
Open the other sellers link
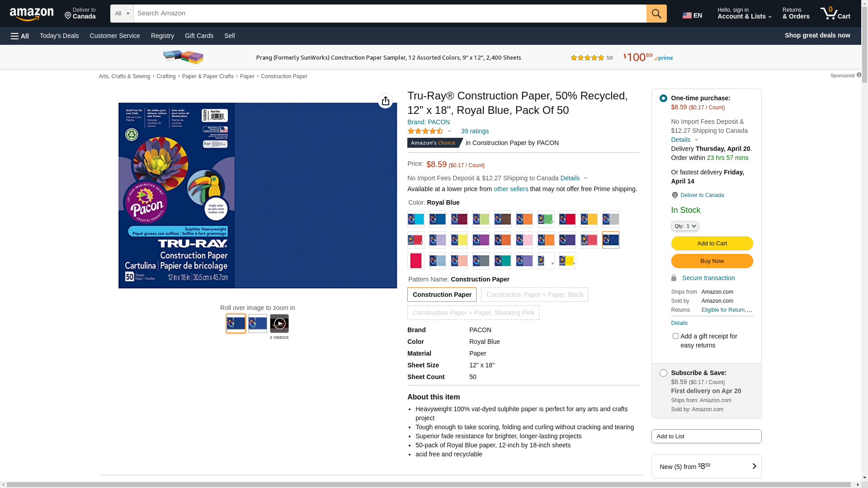(x=511, y=189)
